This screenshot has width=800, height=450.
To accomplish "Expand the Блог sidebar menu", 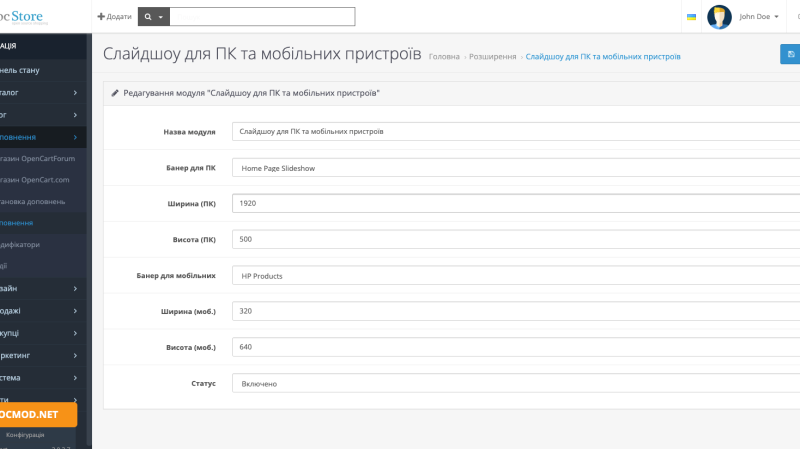I will coord(43,115).
